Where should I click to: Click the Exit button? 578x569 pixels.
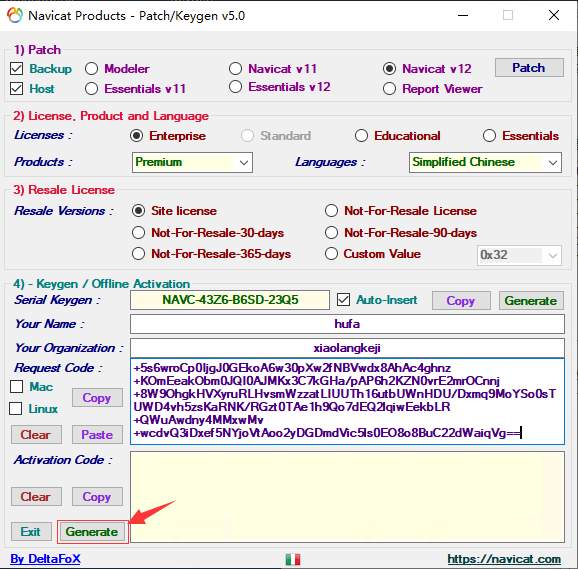click(31, 531)
